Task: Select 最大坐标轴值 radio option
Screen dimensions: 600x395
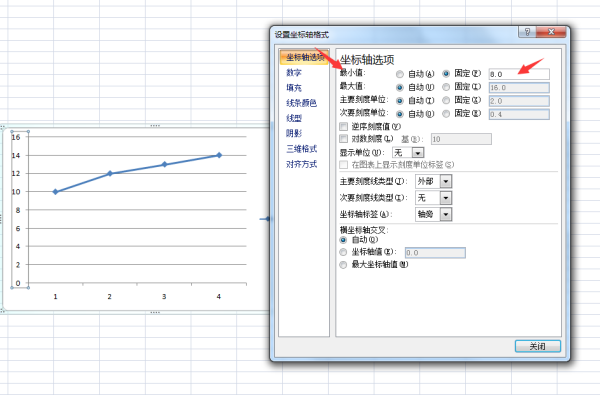Action: [x=343, y=264]
